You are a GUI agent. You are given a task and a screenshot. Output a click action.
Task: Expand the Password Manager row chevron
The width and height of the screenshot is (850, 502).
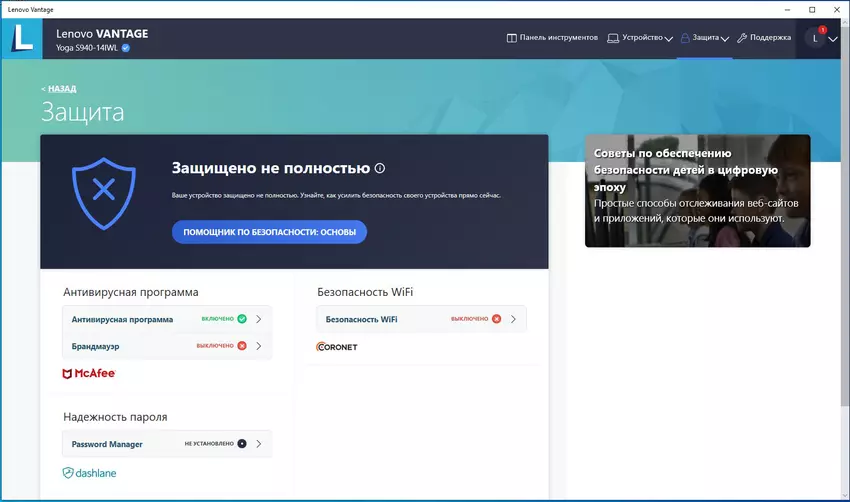[x=259, y=443]
